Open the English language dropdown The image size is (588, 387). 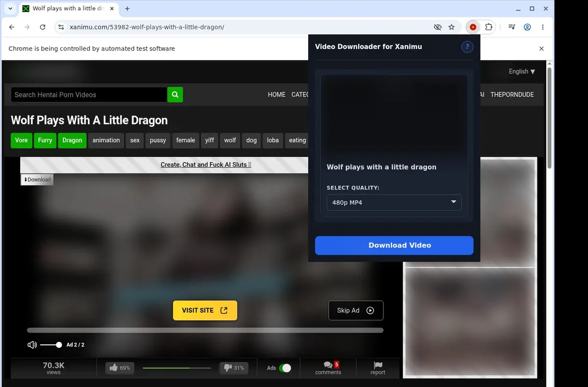[x=522, y=72]
